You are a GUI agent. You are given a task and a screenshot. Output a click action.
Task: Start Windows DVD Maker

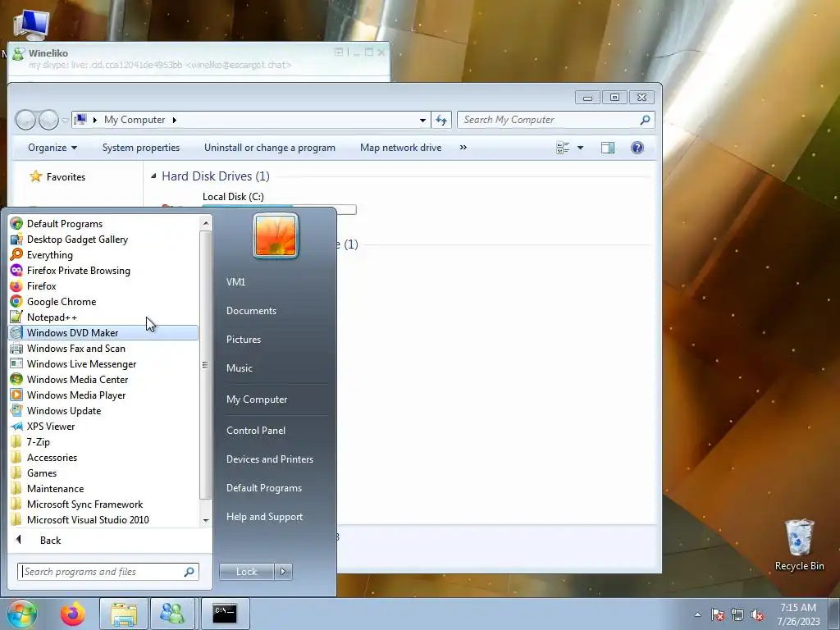click(103, 333)
